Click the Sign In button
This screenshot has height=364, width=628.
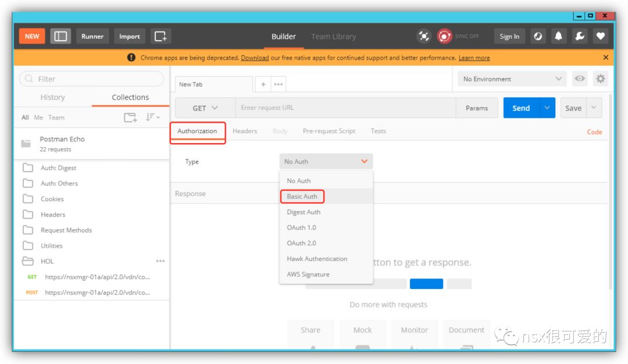(x=509, y=37)
